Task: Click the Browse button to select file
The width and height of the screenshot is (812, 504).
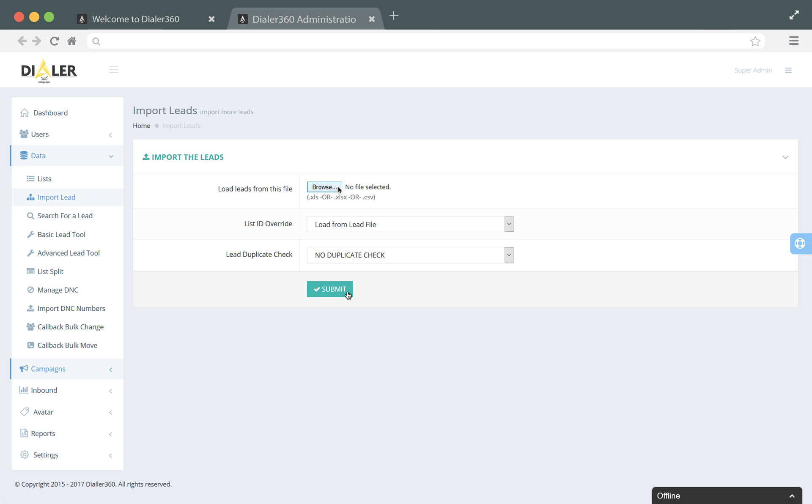Action: tap(324, 187)
